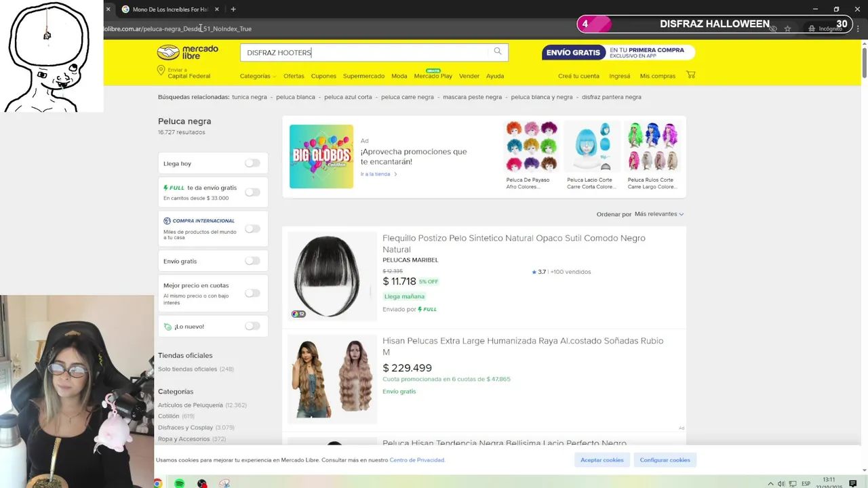The height and width of the screenshot is (488, 868).
Task: Open Supermercado in the navigation
Action: pyautogui.click(x=363, y=76)
